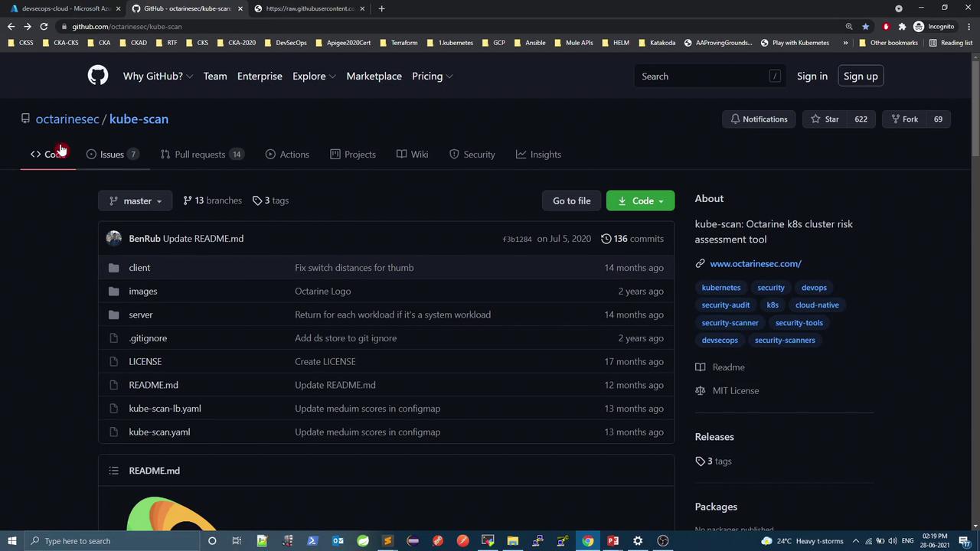Click the GitHub Octocat logo
The width and height of the screenshot is (980, 551).
click(97, 76)
